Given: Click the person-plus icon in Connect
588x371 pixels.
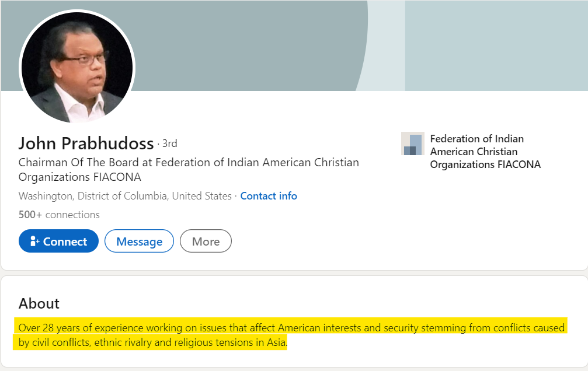Looking at the screenshot, I should [x=34, y=242].
